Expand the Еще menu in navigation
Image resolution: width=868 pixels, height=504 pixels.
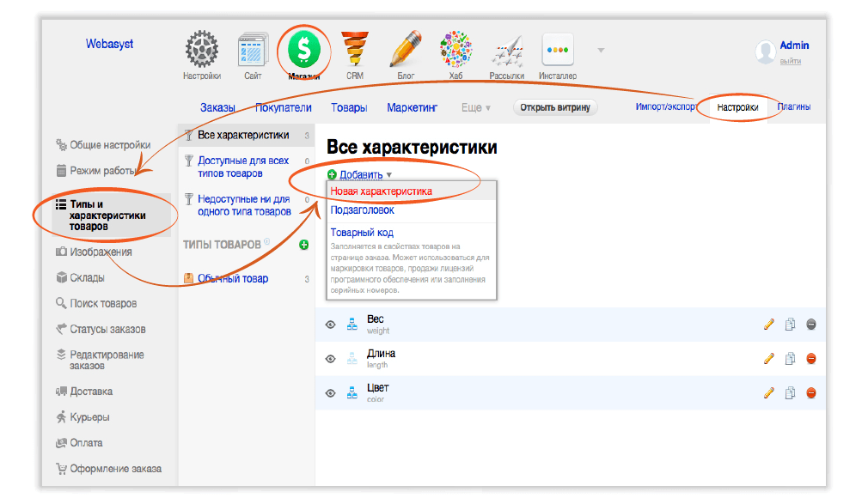pyautogui.click(x=476, y=108)
